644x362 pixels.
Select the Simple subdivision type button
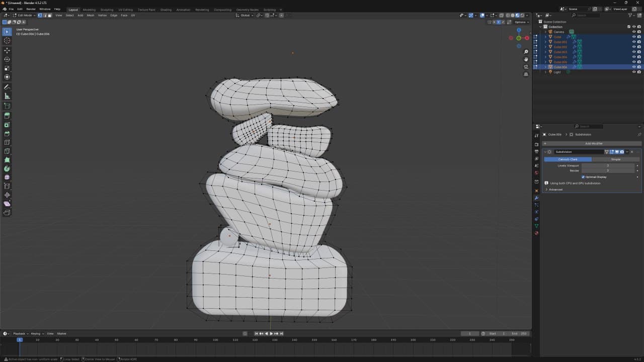pyautogui.click(x=615, y=159)
